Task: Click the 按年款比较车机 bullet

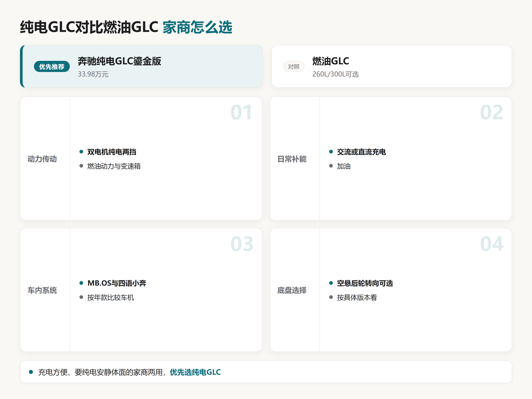Action: pos(111,298)
